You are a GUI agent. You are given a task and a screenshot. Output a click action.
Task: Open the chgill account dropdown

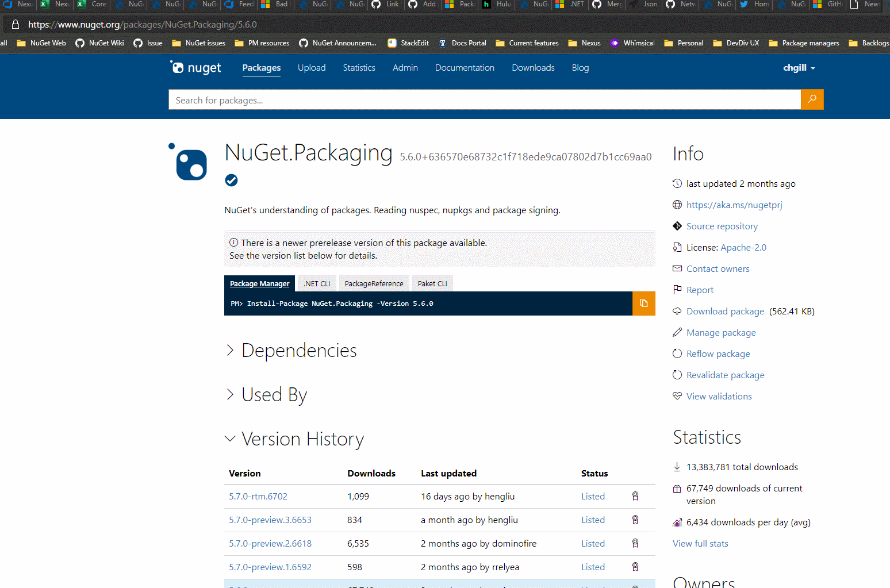(x=799, y=68)
